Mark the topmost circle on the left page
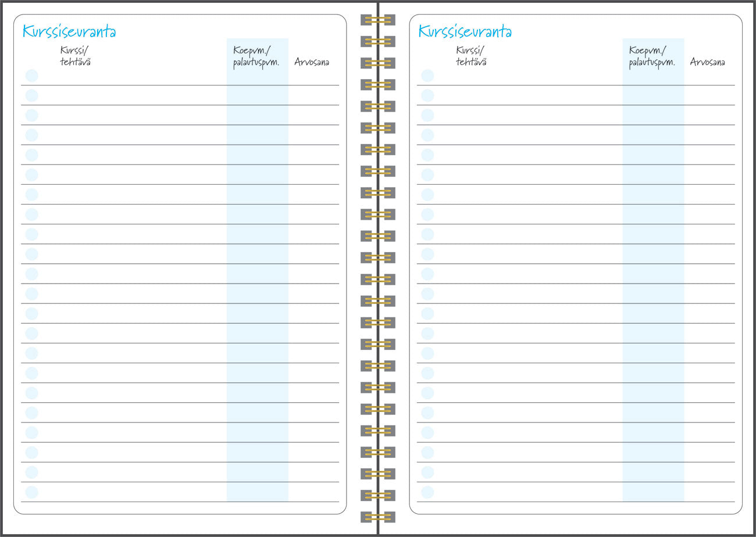This screenshot has width=756, height=537. 31,76
